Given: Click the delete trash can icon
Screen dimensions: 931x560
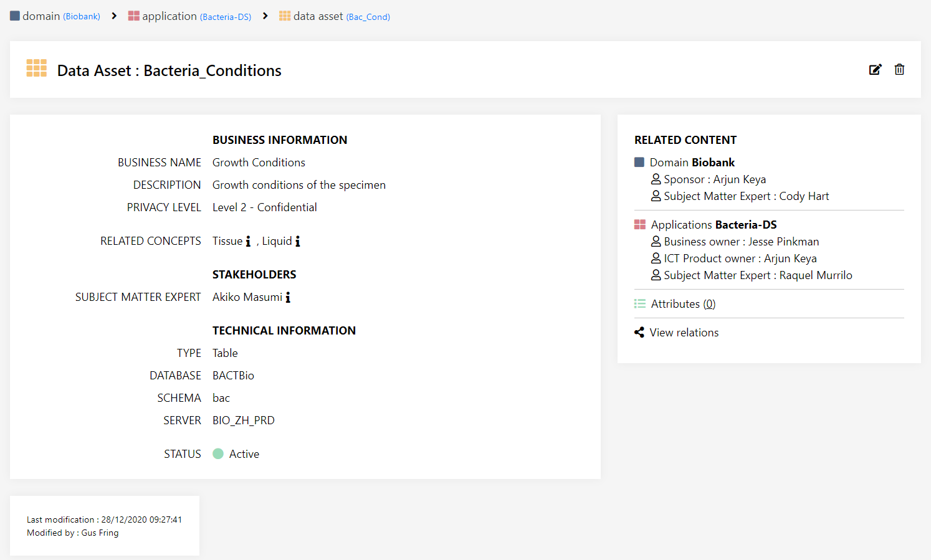Looking at the screenshot, I should [x=899, y=70].
